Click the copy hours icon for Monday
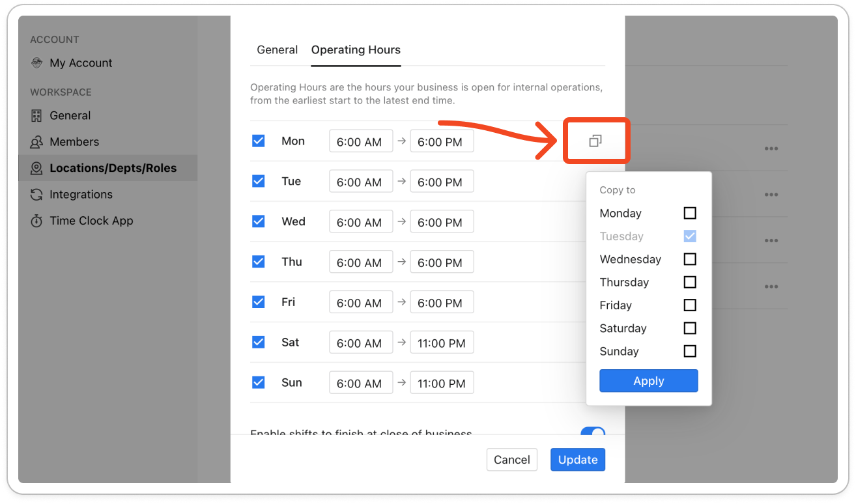Viewport: 856px width, 504px height. (595, 141)
